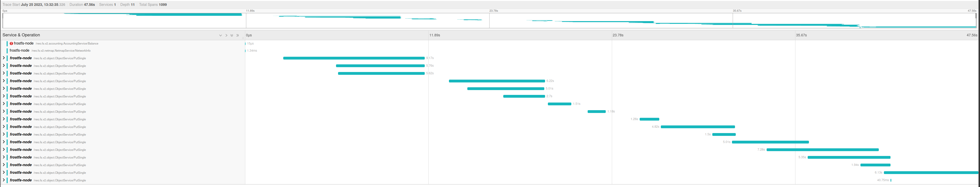Collapse all spans with the double right chevron

pyautogui.click(x=238, y=35)
